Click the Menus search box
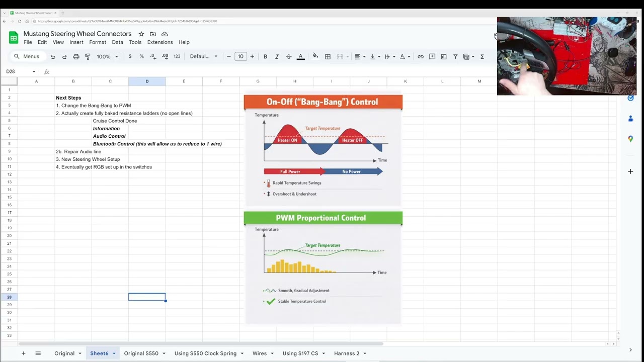Image resolution: width=644 pixels, height=362 pixels. click(27, 57)
